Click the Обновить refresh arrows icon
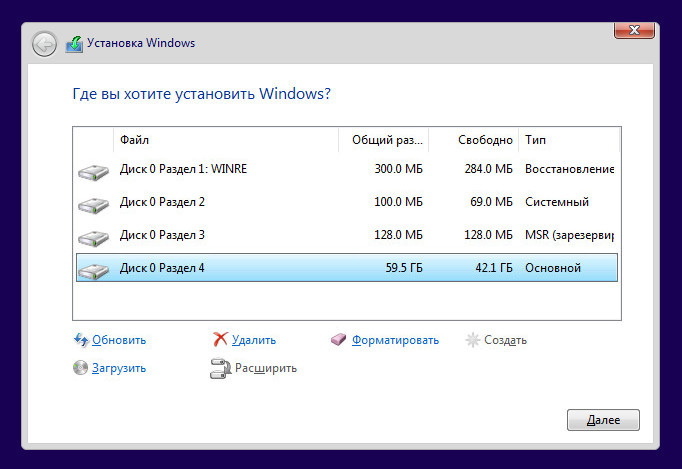 (x=81, y=340)
